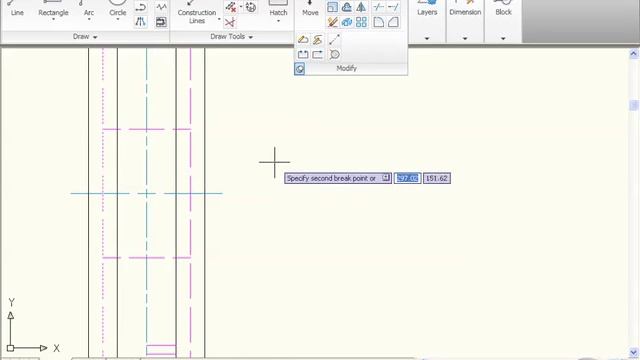Click the vertical scrollbar thumb
This screenshot has height=360, width=640.
point(633,105)
